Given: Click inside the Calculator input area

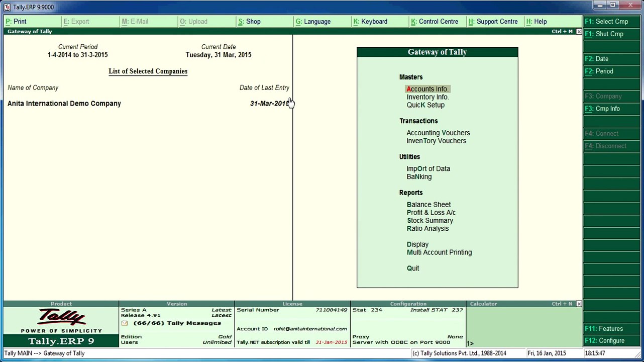Looking at the screenshot, I should [x=524, y=326].
